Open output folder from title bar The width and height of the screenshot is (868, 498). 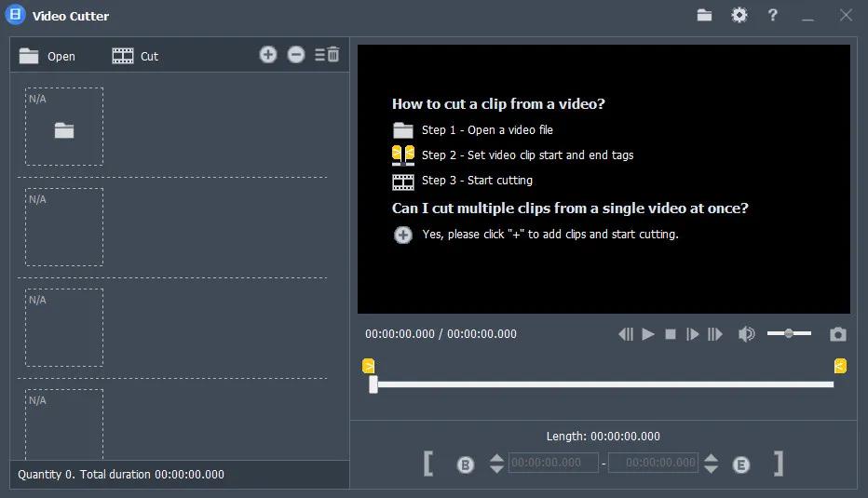(704, 15)
